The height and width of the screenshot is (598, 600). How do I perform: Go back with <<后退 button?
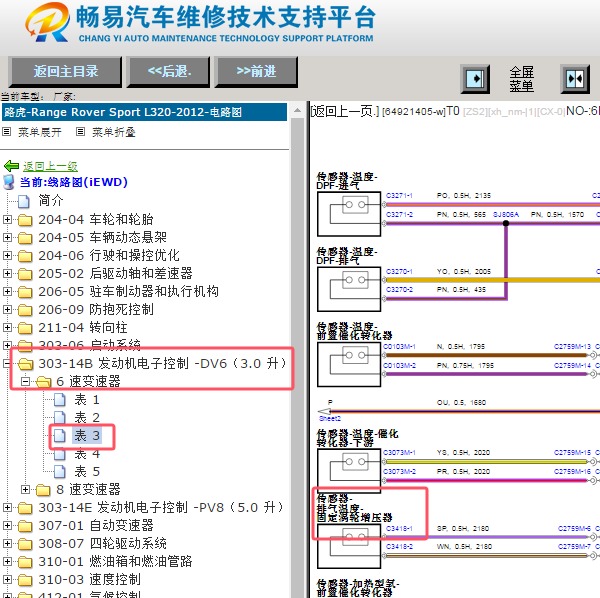pyautogui.click(x=168, y=72)
